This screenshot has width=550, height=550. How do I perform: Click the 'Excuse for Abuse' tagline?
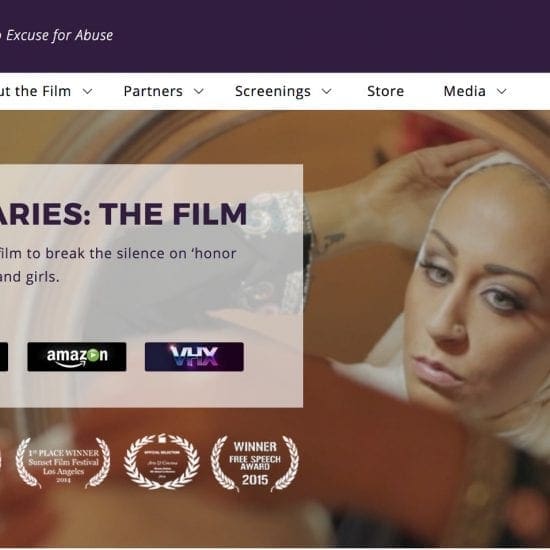tap(57, 35)
